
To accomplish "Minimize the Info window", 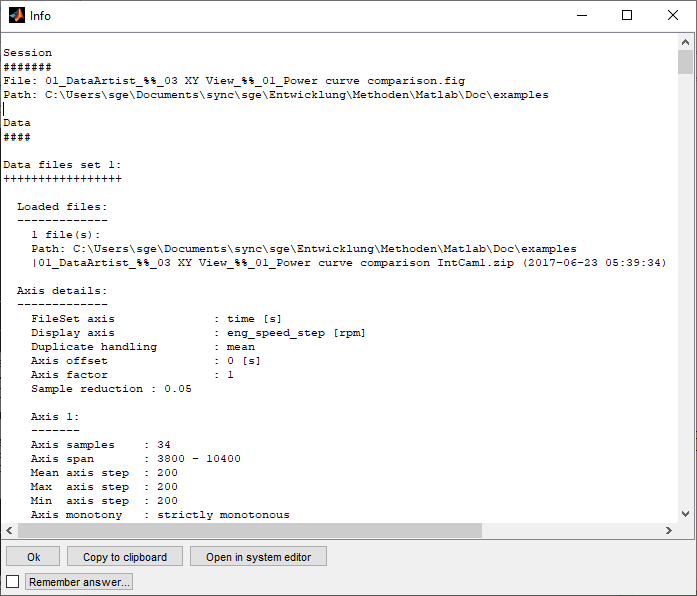I will [x=582, y=16].
